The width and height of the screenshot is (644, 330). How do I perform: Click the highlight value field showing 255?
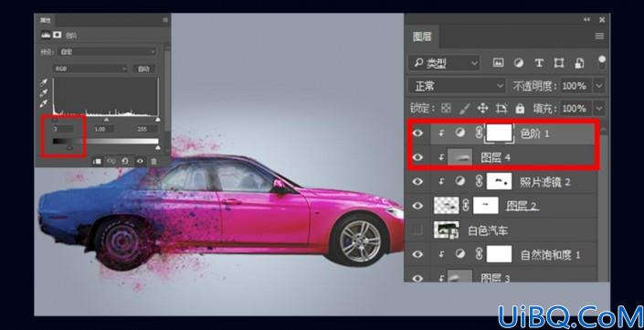click(x=147, y=129)
